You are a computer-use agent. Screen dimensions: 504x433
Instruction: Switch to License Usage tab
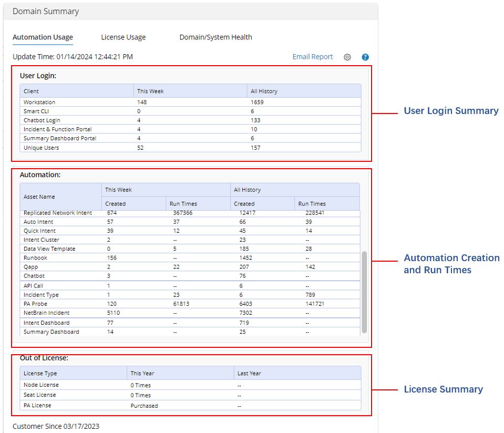124,37
